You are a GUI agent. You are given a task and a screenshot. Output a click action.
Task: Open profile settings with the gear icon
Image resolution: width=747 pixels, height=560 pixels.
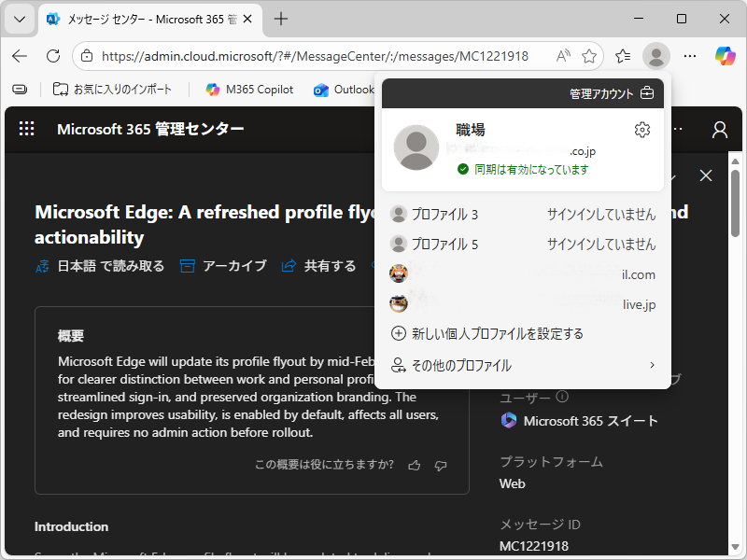[641, 130]
